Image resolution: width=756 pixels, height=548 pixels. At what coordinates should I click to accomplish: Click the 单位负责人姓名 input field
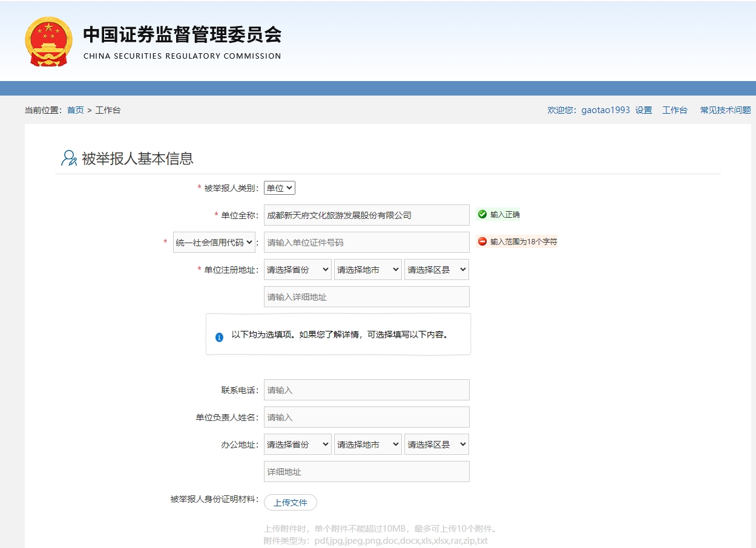point(367,417)
